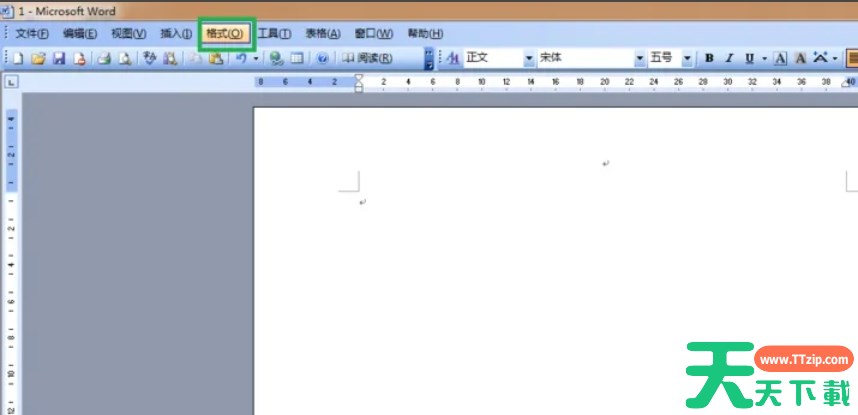Toggle Bold formatting
858x415 pixels.
point(709,58)
